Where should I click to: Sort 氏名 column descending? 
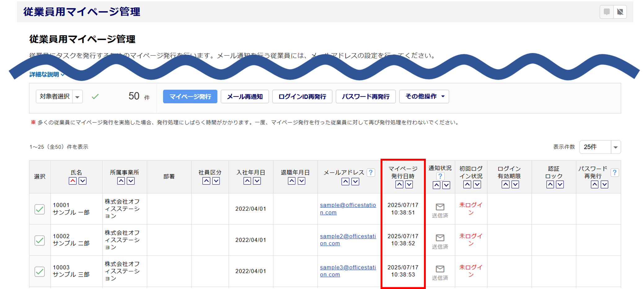[82, 181]
